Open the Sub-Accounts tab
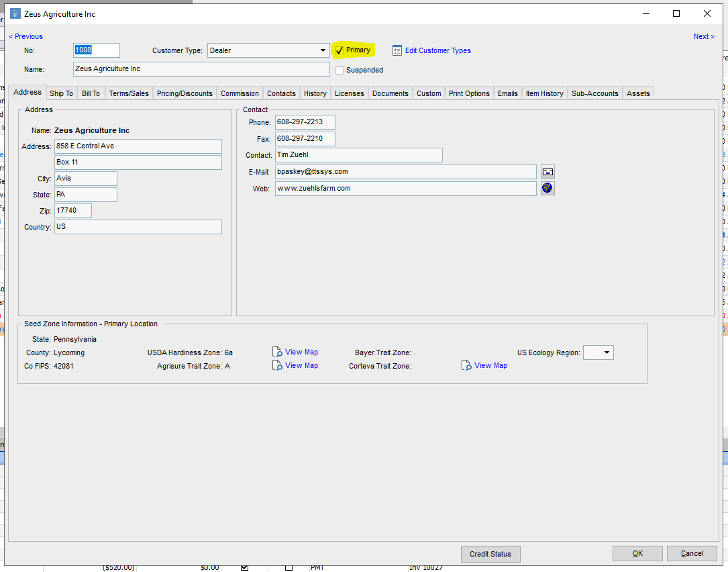Screen dimensions: 728x572 click(x=595, y=93)
